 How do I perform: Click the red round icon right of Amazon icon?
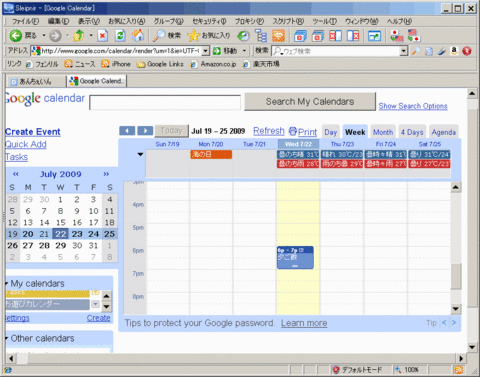click(467, 51)
